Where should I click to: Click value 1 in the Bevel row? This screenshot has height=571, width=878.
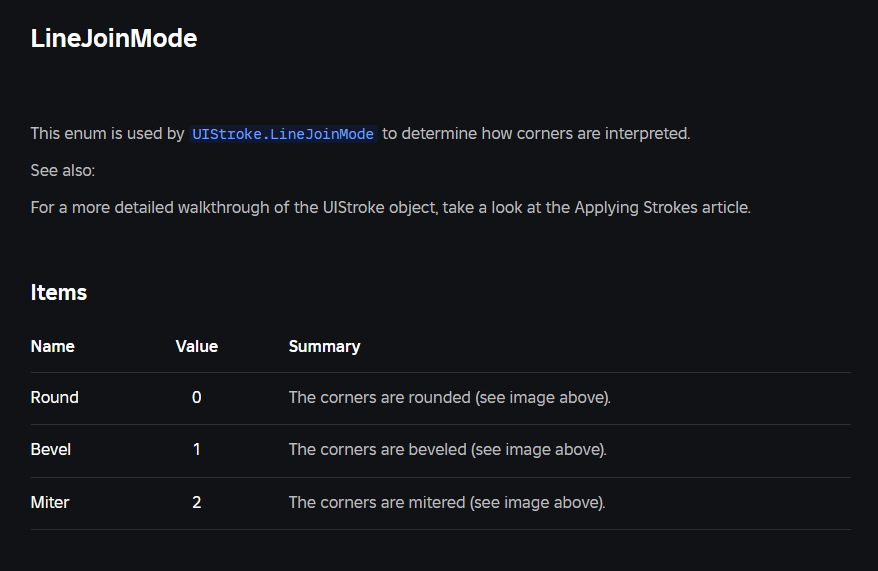click(x=197, y=449)
